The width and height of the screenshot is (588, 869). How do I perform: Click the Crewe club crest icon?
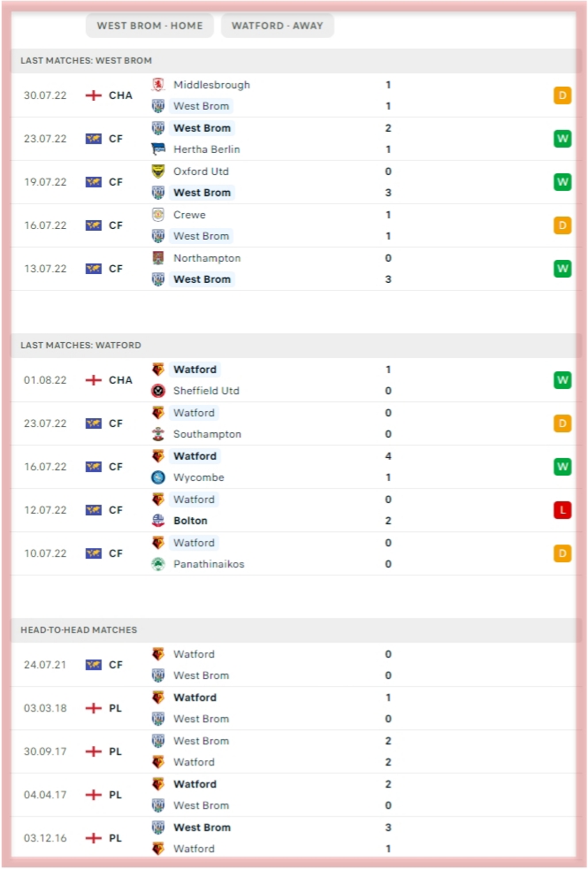pyautogui.click(x=158, y=215)
